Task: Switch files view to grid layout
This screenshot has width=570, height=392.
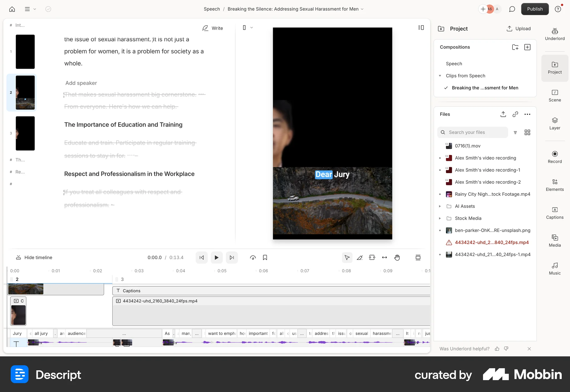Action: click(x=528, y=132)
